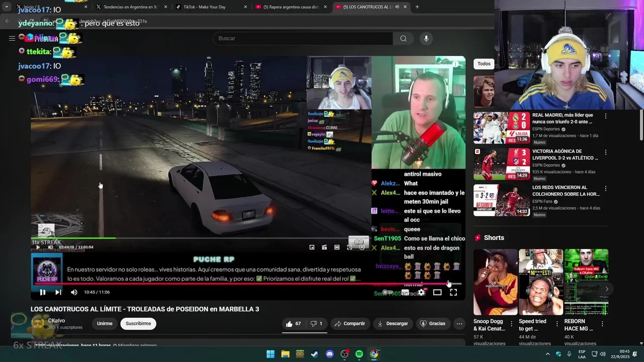Viewport: 644px width, 362px height.
Task: Like the video (67 likes)
Action: tap(293, 324)
